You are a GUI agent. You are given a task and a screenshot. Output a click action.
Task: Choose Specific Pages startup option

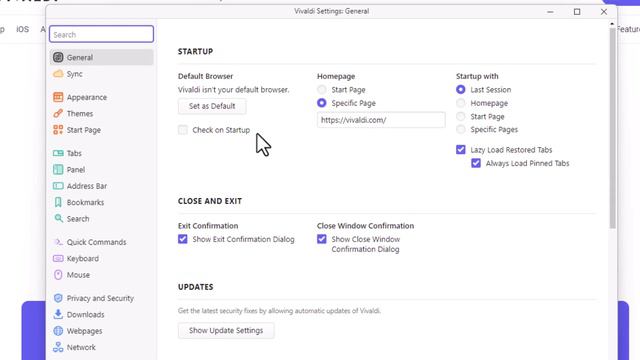(461, 129)
